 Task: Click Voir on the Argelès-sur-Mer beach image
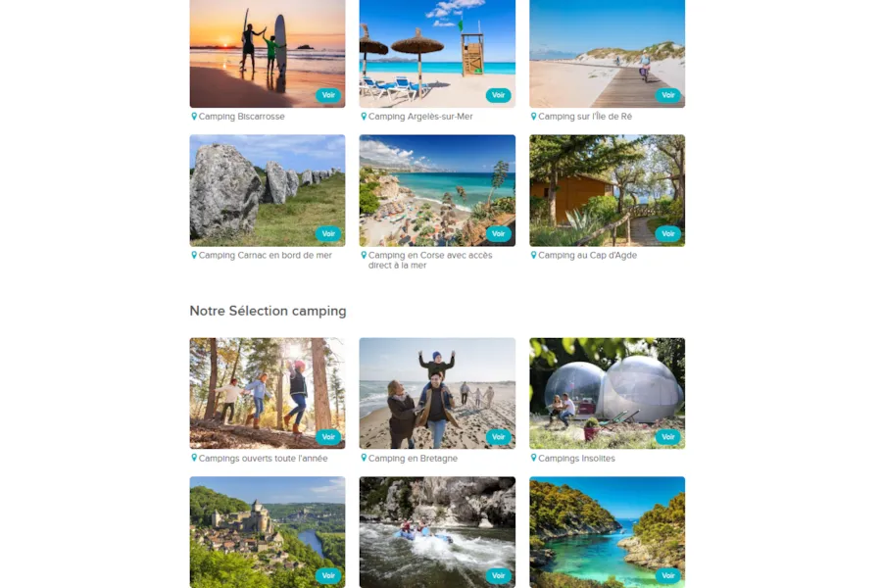[x=499, y=95]
